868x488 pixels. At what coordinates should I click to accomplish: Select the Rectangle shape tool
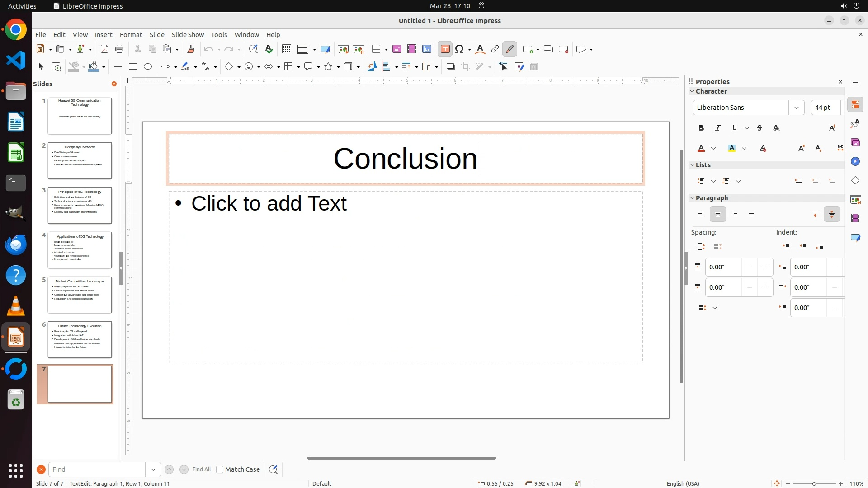pyautogui.click(x=133, y=67)
